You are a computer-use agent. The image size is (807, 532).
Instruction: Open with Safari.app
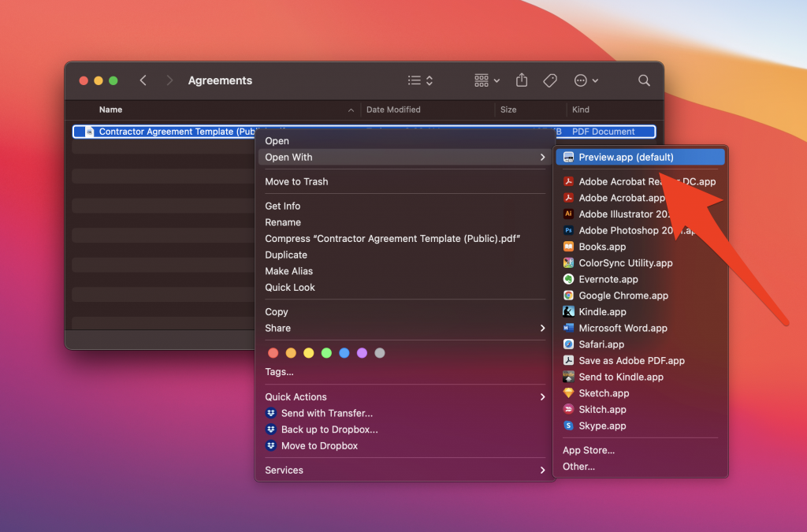point(640,344)
